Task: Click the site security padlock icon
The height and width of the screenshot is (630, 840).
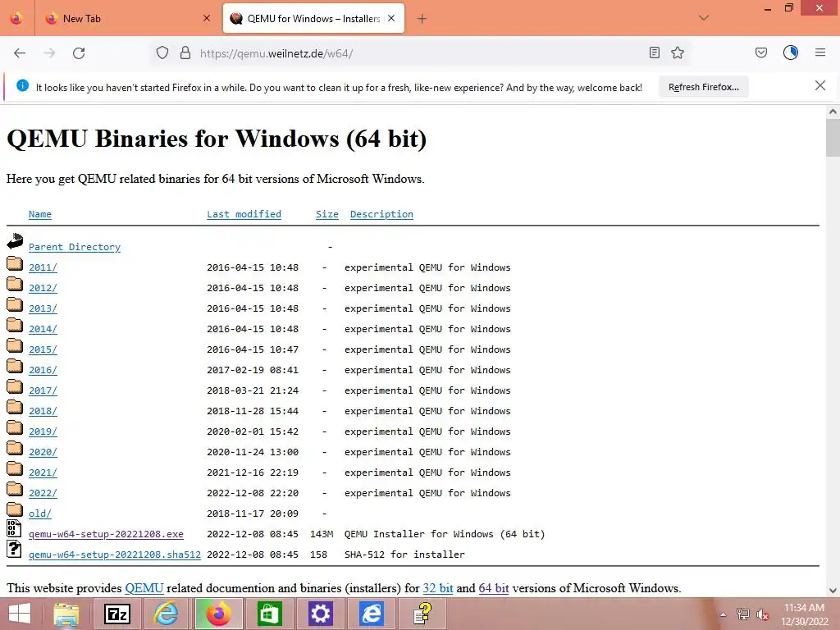Action: tap(185, 52)
